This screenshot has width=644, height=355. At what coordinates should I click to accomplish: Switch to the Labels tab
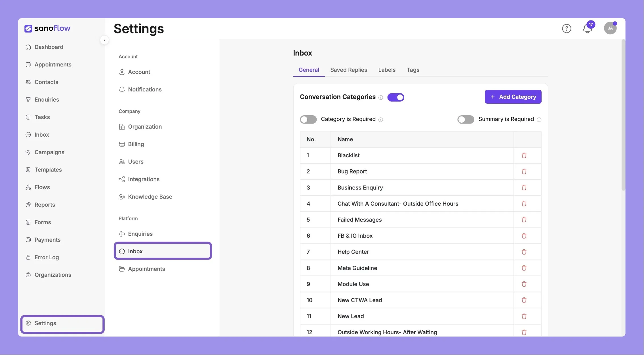[x=387, y=70]
